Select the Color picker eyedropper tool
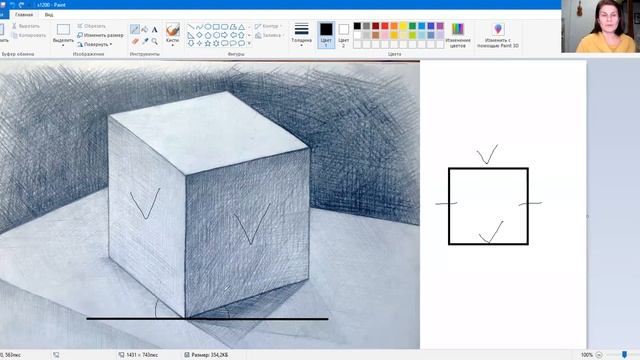The width and height of the screenshot is (640, 360). (145, 41)
